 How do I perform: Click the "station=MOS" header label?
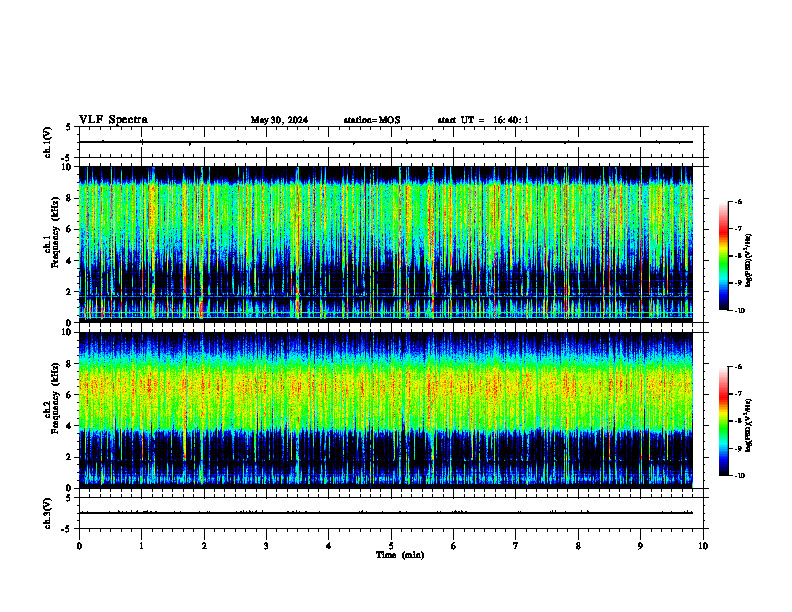[x=372, y=120]
